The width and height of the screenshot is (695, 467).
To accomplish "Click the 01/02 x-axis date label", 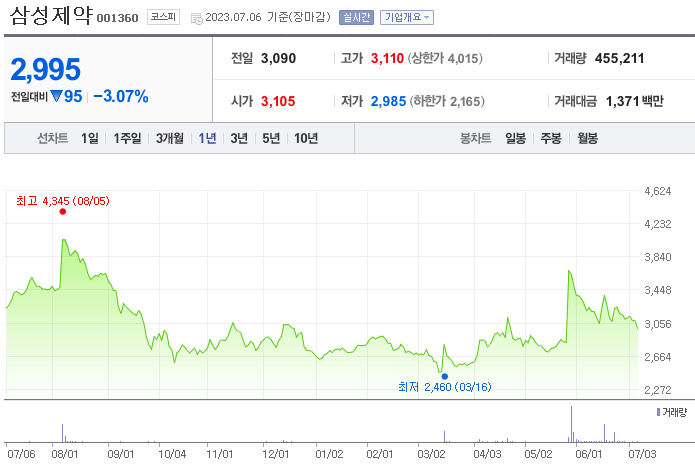I will pyautogui.click(x=329, y=454).
